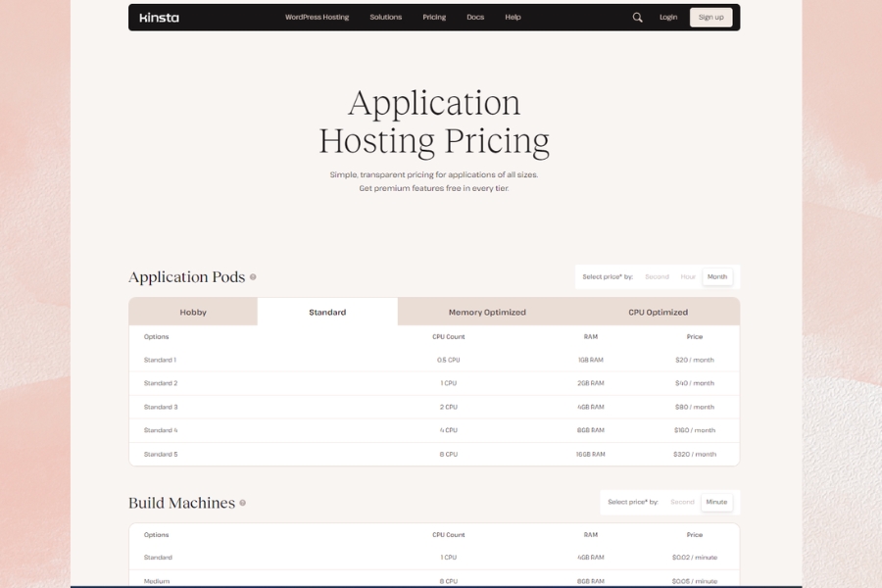
Task: Go to Docs in navigation
Action: 475,18
